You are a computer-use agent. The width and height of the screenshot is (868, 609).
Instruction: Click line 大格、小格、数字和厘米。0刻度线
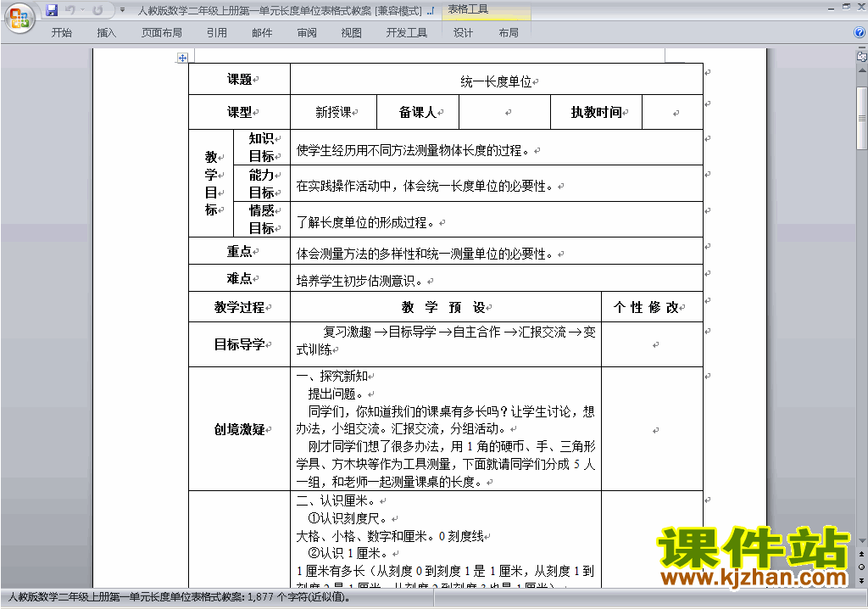click(x=390, y=536)
